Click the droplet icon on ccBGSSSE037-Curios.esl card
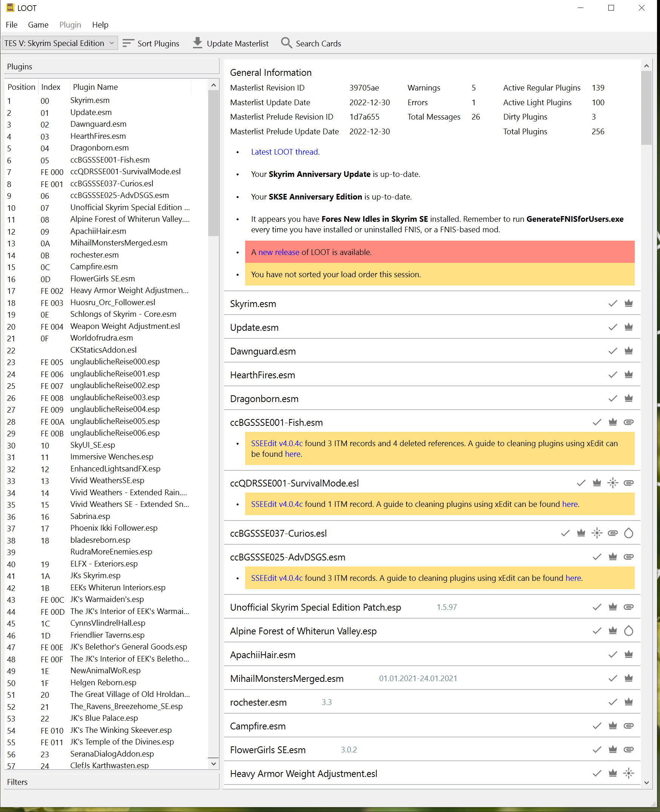 [x=628, y=533]
